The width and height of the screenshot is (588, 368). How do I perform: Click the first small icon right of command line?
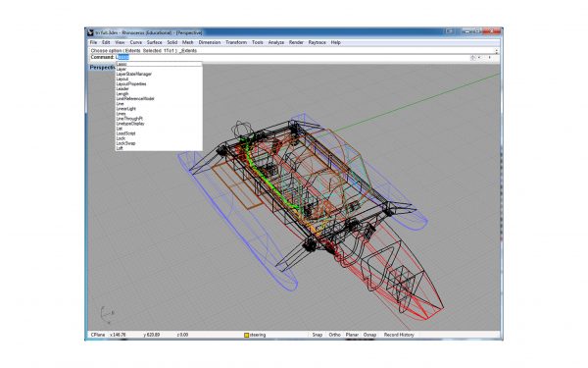pyautogui.click(x=473, y=58)
